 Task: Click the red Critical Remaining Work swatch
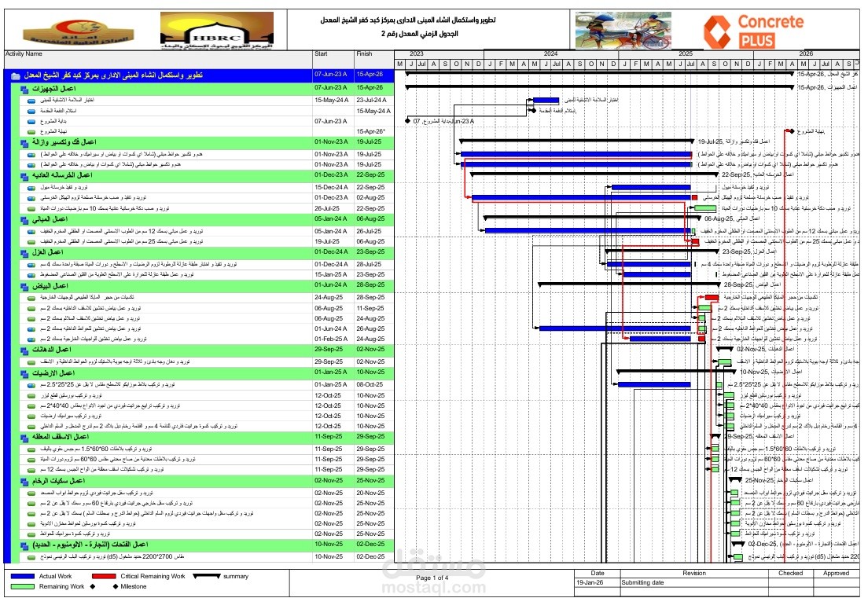(x=104, y=576)
